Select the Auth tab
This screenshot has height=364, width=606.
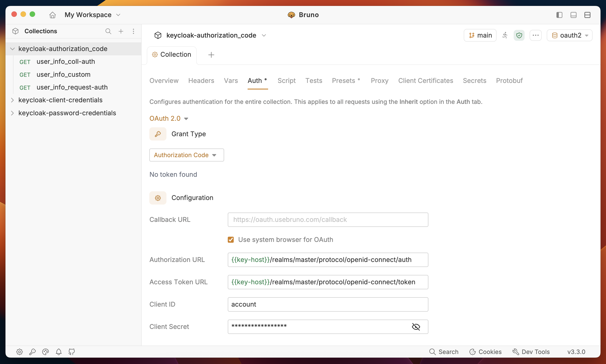[x=257, y=81]
